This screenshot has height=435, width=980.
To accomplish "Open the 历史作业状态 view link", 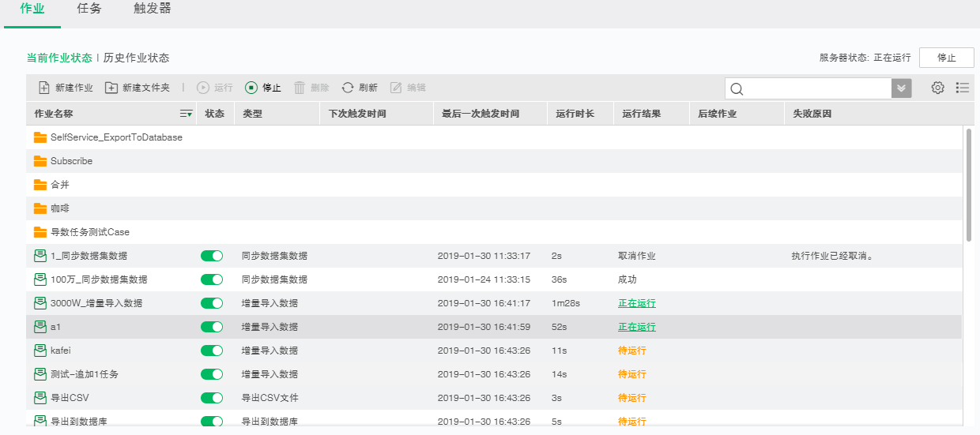I will [136, 58].
